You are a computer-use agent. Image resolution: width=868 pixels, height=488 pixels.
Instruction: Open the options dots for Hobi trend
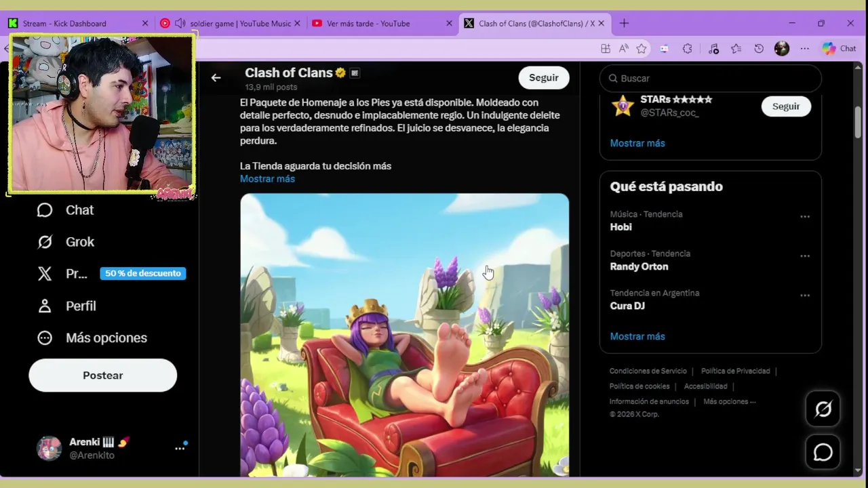tap(805, 217)
